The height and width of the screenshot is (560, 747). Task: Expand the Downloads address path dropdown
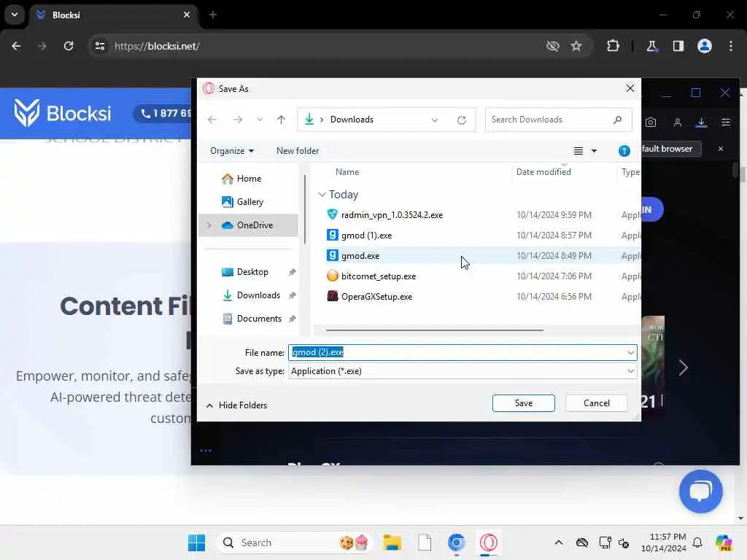point(435,120)
